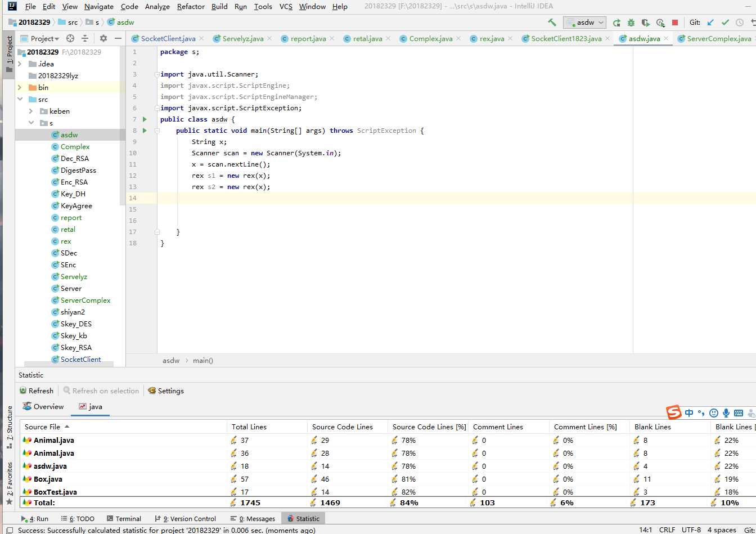Open the File menu
The height and width of the screenshot is (534, 756).
(x=30, y=6)
